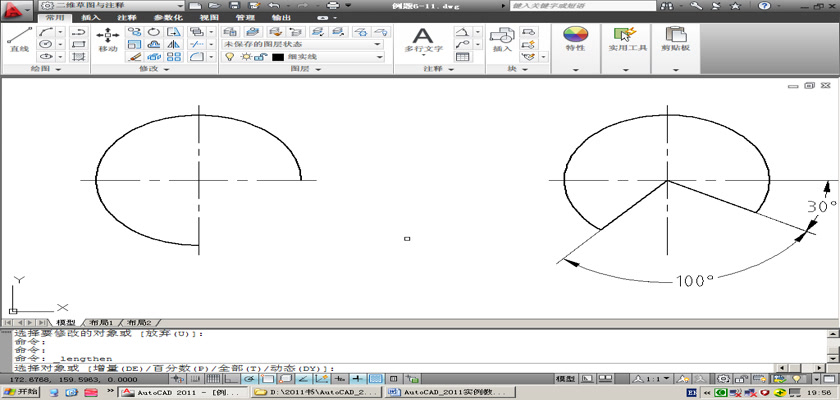
Task: Toggle Ortho mode in status bar
Action: (231, 379)
